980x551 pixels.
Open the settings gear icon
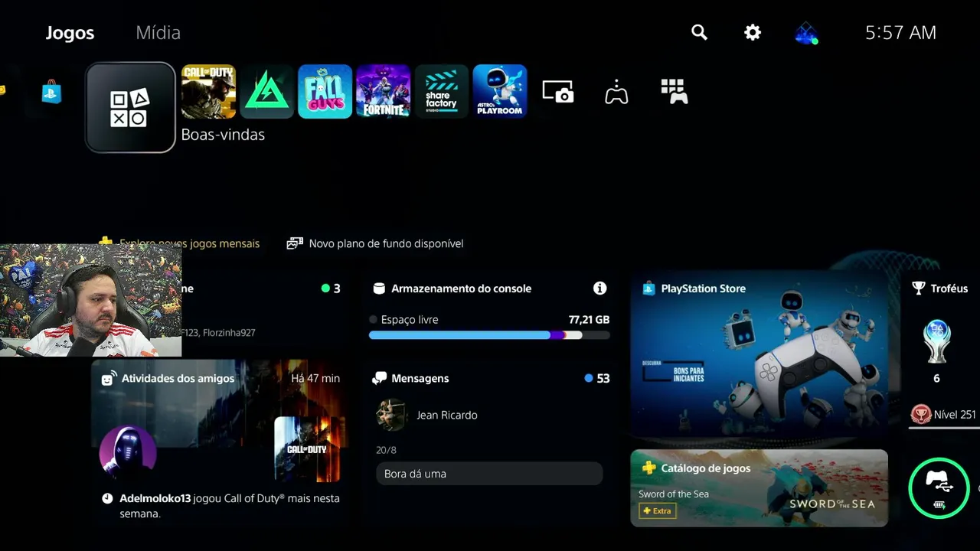(753, 32)
